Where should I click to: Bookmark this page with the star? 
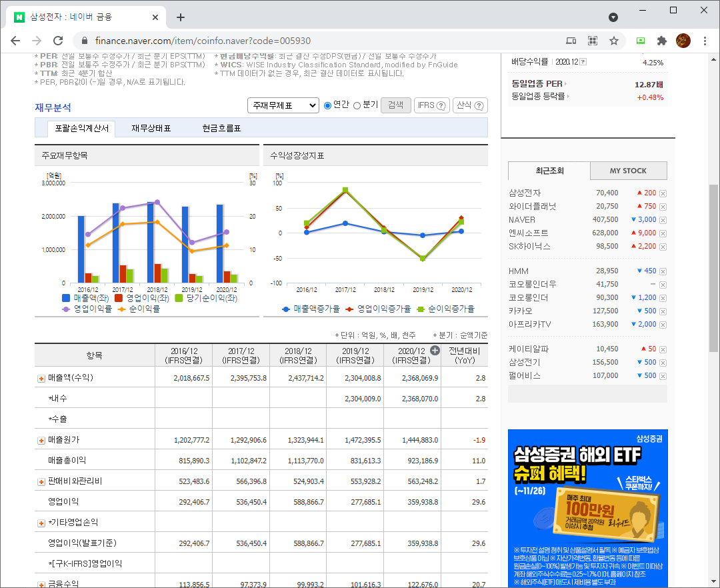click(614, 41)
